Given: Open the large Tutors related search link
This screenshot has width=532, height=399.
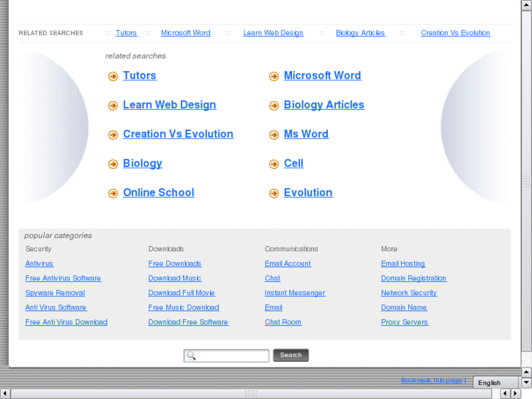Looking at the screenshot, I should click(x=140, y=75).
